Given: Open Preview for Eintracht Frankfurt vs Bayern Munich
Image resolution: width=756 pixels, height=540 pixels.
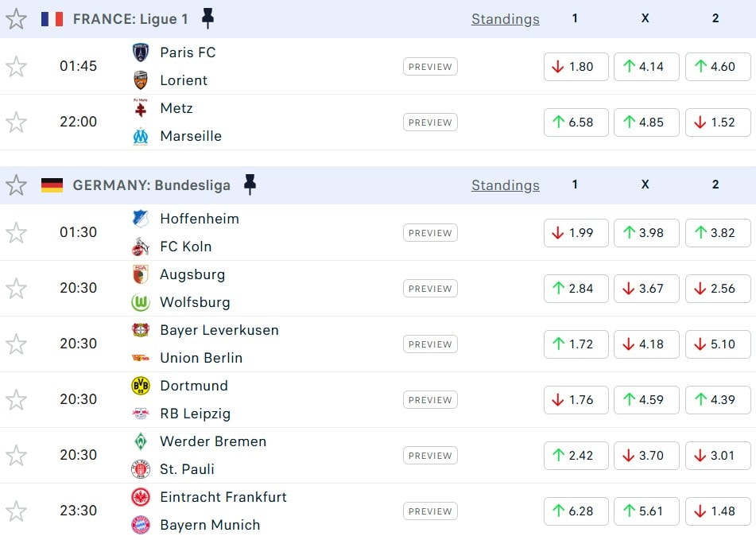Looking at the screenshot, I should click(430, 511).
